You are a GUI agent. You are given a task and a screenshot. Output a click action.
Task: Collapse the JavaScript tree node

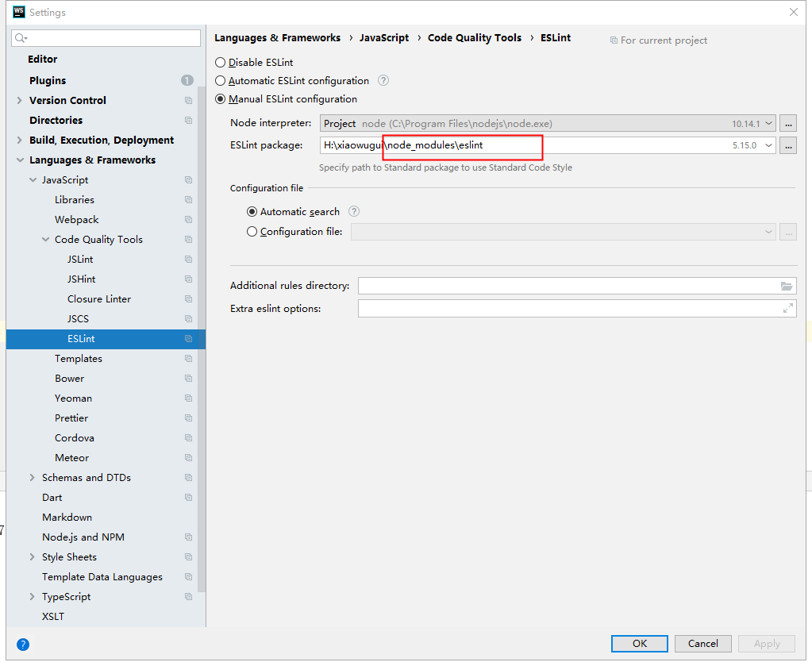coord(33,179)
